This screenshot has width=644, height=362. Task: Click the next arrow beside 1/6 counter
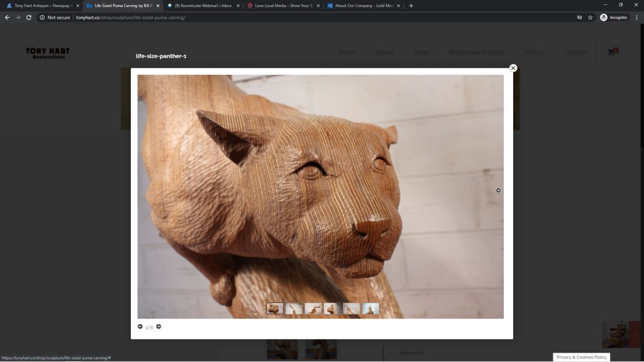pyautogui.click(x=158, y=327)
